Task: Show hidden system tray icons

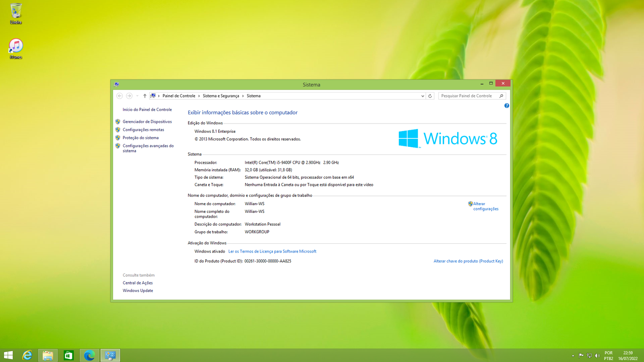Action: pos(573,355)
